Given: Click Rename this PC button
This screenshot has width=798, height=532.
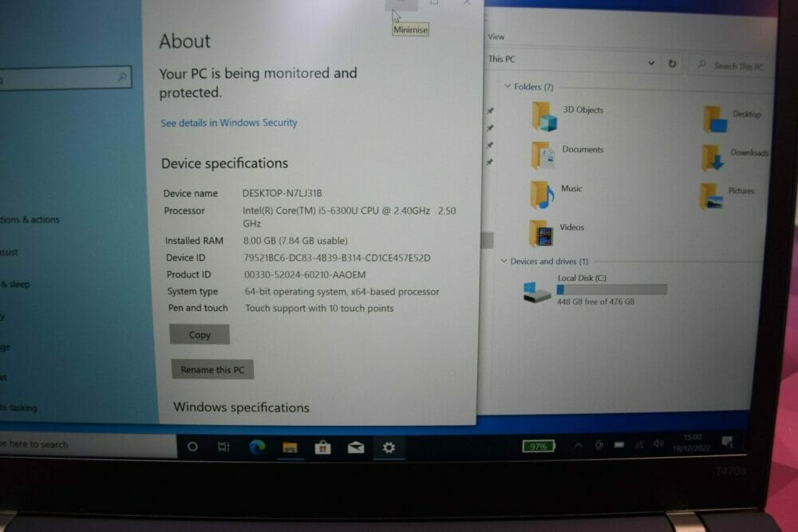Looking at the screenshot, I should 212,370.
